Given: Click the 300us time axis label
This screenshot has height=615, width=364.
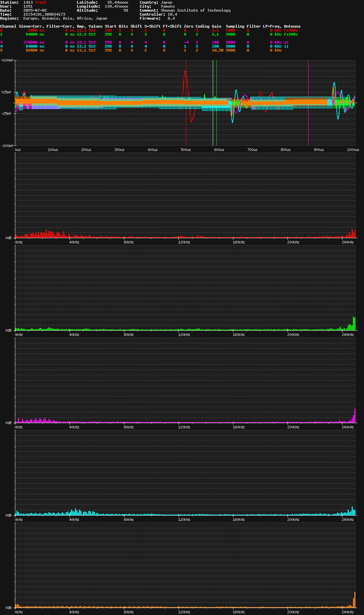Looking at the screenshot, I should (119, 150).
